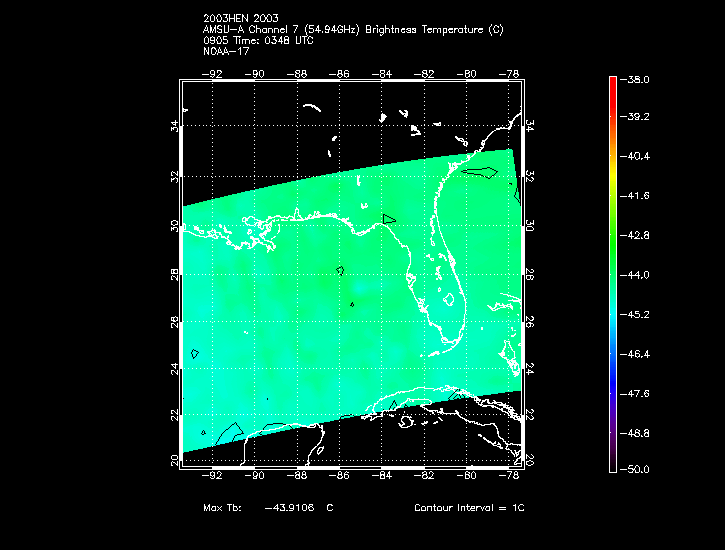Viewport: 725px width, 550px height.
Task: Select the -44.0 tick on color scale
Action: coord(635,275)
